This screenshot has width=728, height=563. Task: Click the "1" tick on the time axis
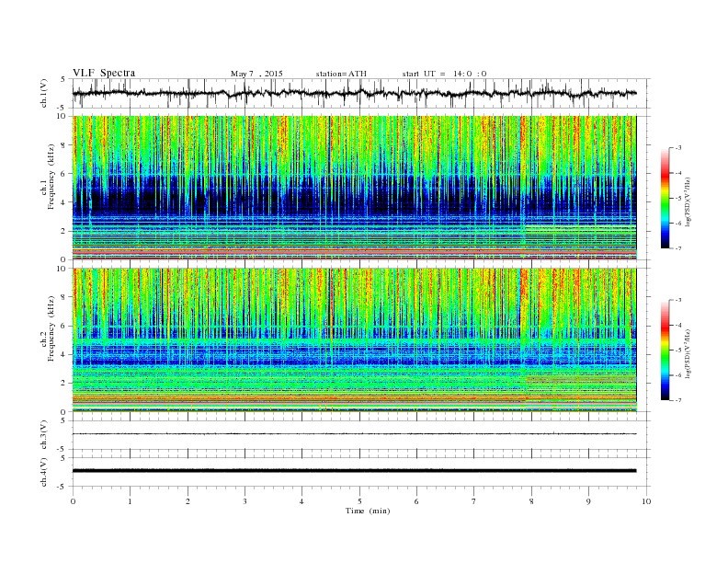(x=130, y=501)
